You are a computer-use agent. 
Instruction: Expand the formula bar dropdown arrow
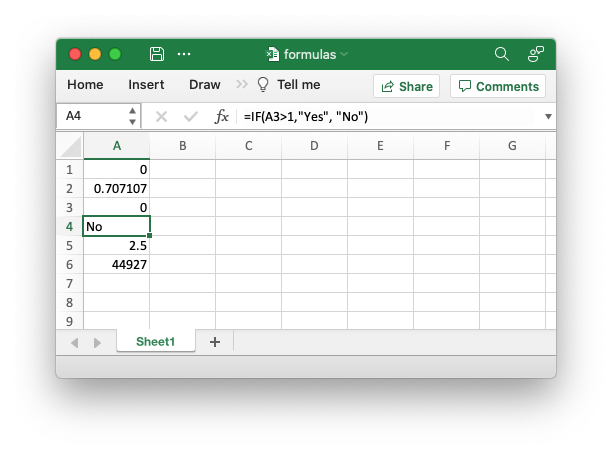548,117
